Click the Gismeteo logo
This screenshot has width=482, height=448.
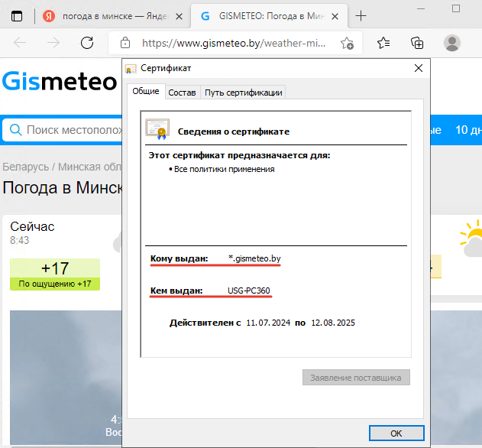pyautogui.click(x=60, y=82)
